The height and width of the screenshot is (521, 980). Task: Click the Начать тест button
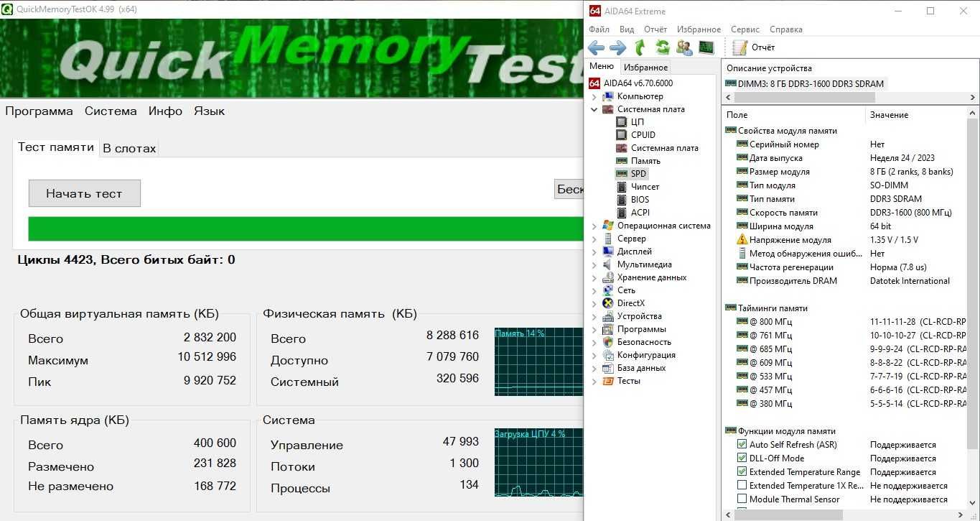tap(84, 193)
